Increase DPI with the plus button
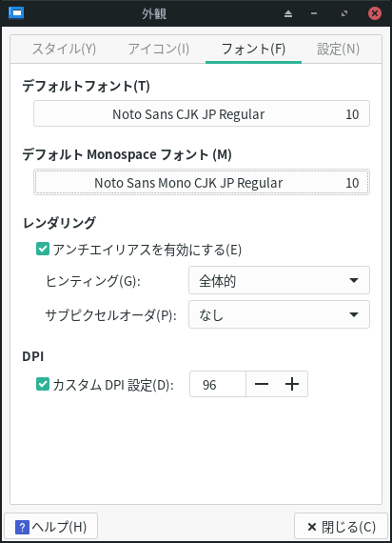 (292, 385)
